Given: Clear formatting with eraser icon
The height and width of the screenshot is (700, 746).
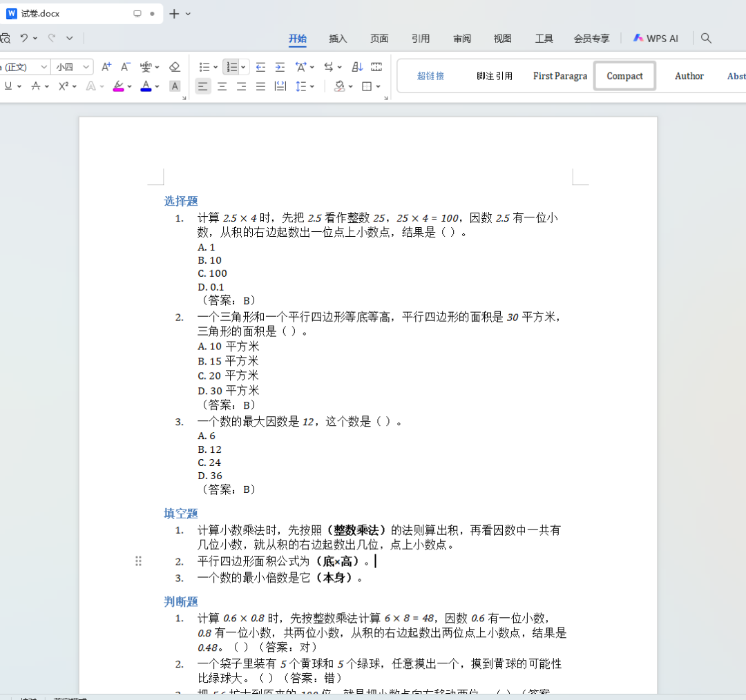Looking at the screenshot, I should [175, 67].
